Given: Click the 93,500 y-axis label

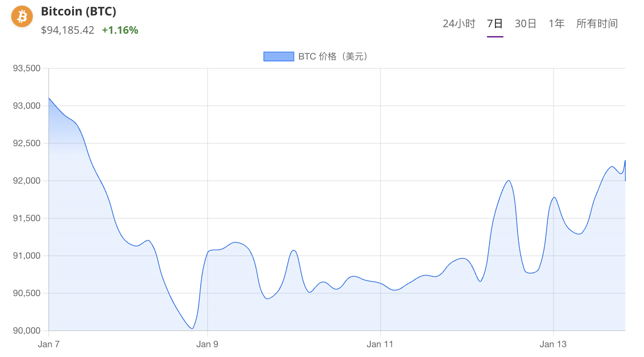Looking at the screenshot, I should coord(27,68).
